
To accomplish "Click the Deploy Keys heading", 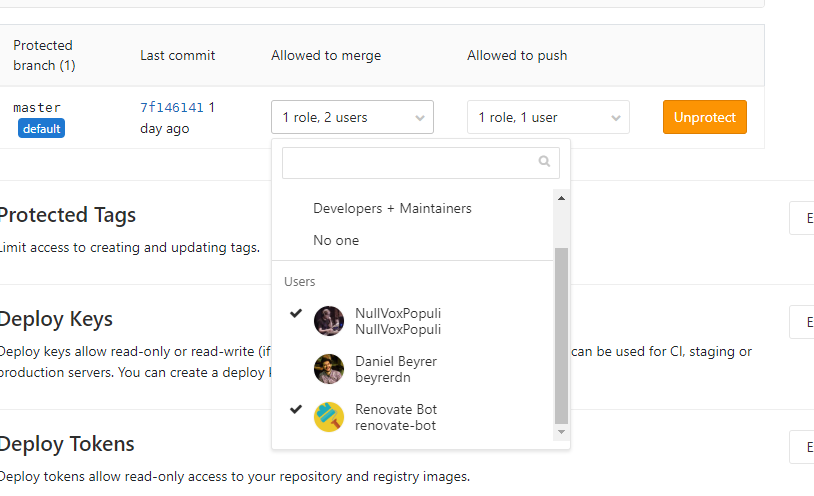I will coord(56,319).
